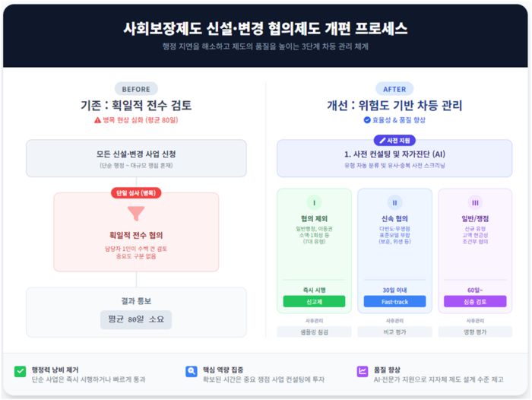
Task: Click the blue circled II icon
Action: pos(394,202)
